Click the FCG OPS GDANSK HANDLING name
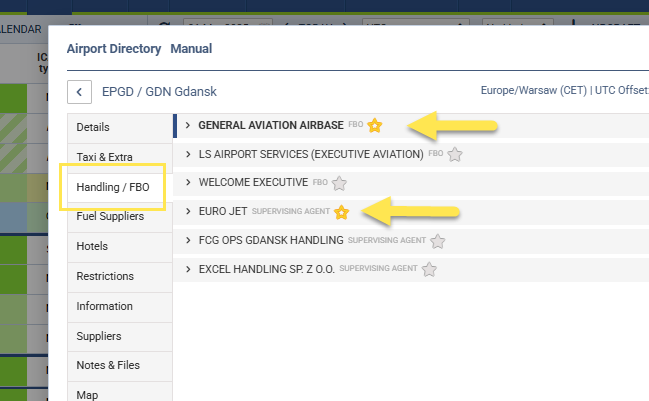Screen dimensions: 649x401 271,240
